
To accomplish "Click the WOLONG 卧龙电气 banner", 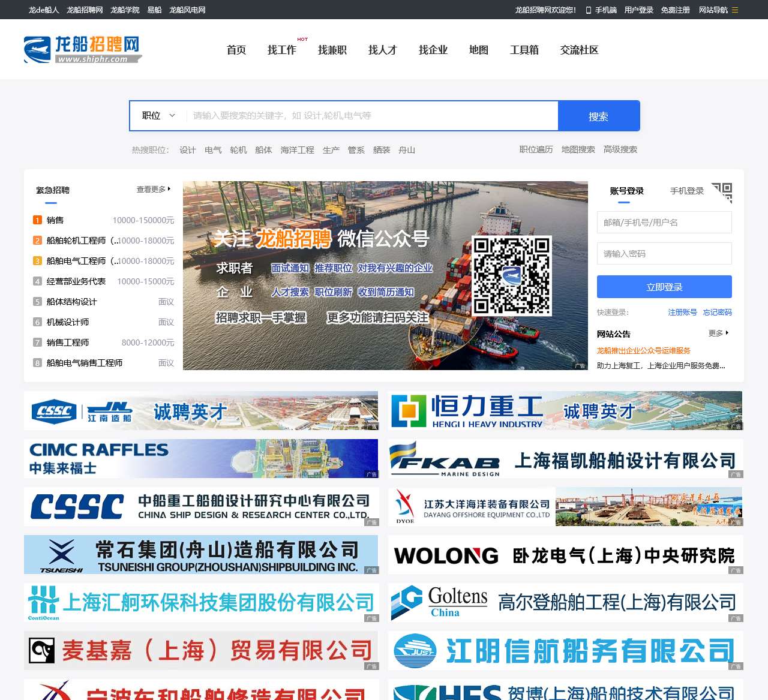I will pos(565,555).
